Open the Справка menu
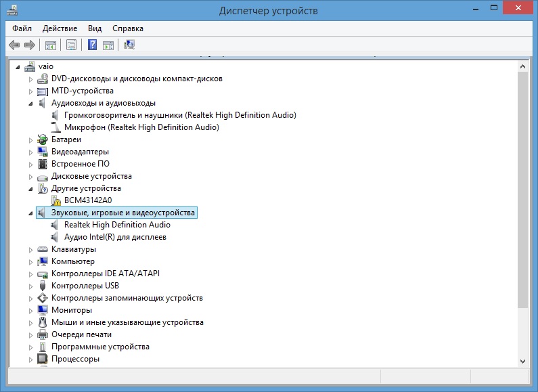 pos(127,28)
